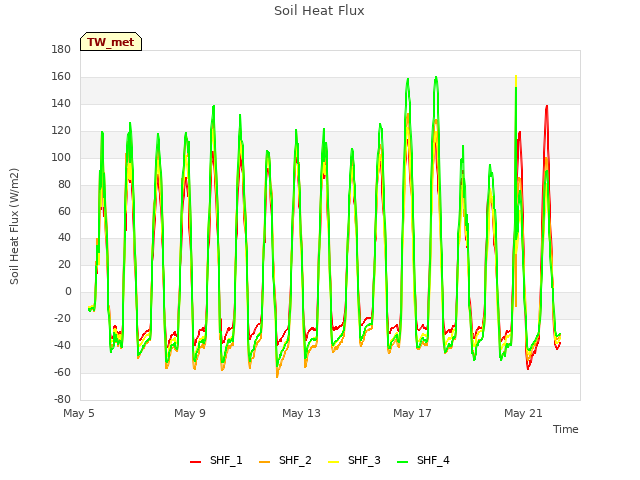Click the -80 y-axis tick label

[x=62, y=399]
